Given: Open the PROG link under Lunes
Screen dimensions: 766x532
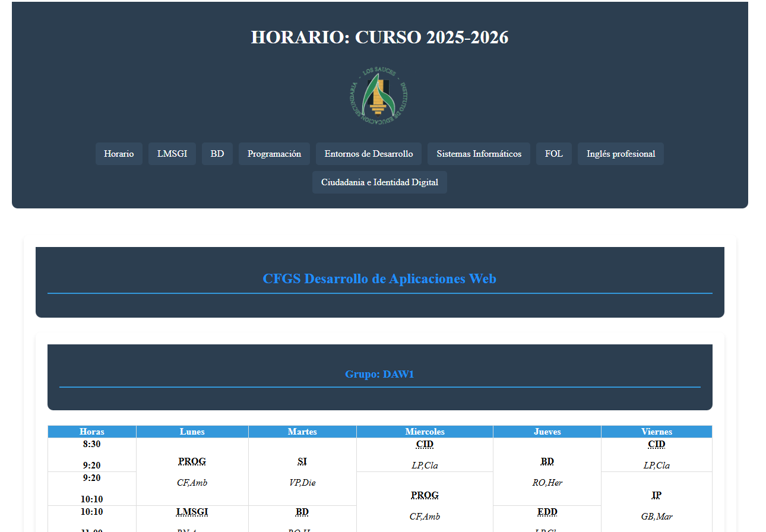Looking at the screenshot, I should coord(191,461).
